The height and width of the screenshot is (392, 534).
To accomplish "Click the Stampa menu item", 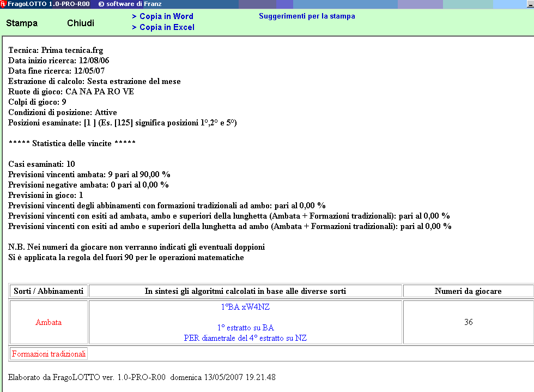I will click(x=22, y=23).
